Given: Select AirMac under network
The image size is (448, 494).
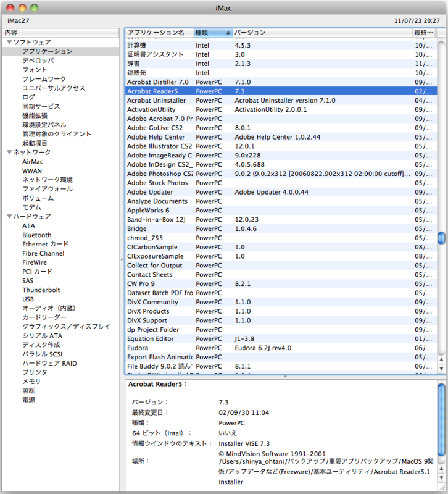Looking at the screenshot, I should (x=33, y=162).
